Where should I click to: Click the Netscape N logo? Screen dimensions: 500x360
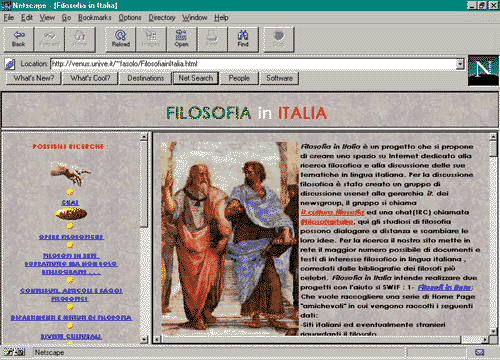tap(483, 71)
